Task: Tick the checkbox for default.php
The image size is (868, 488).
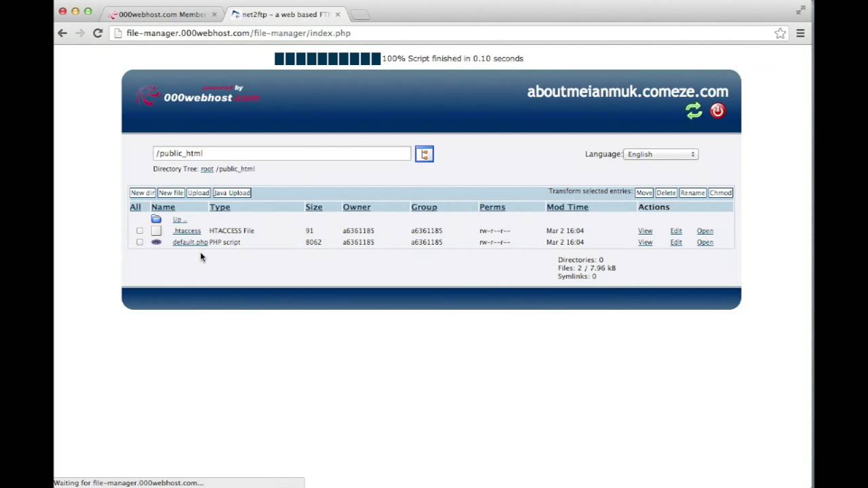Action: tap(140, 242)
